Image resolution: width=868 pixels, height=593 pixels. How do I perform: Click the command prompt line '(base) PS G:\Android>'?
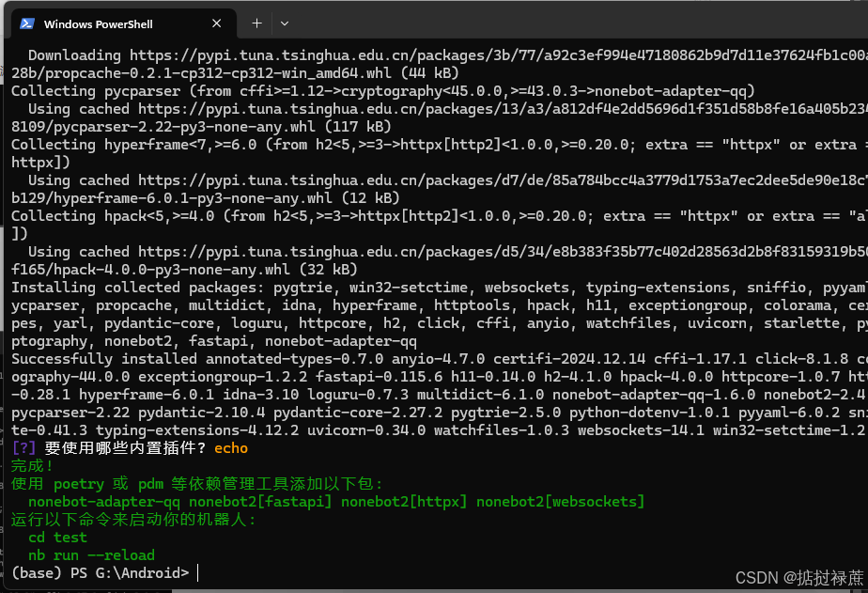click(101, 572)
